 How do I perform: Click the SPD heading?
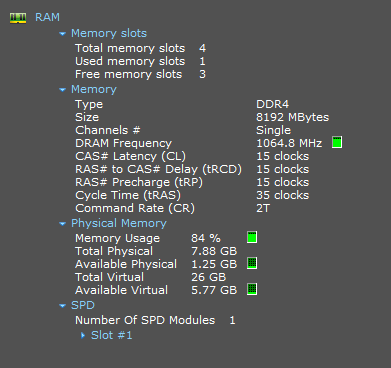pos(83,305)
